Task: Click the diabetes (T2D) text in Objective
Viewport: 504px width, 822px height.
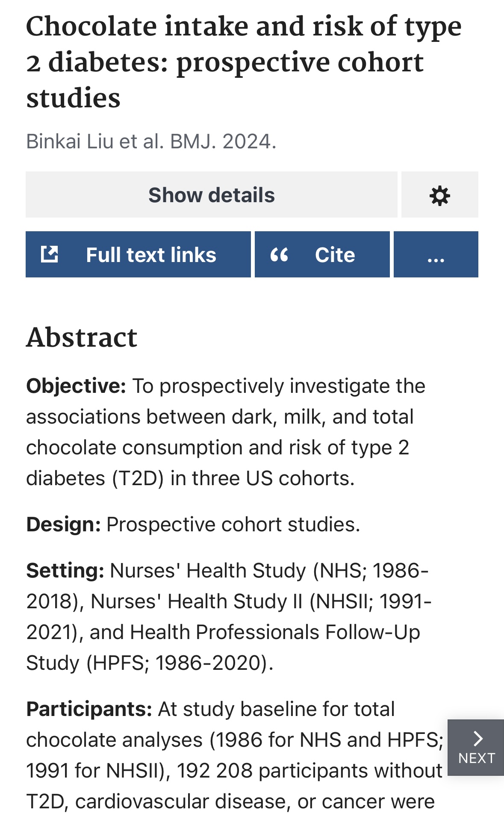Action: click(95, 478)
